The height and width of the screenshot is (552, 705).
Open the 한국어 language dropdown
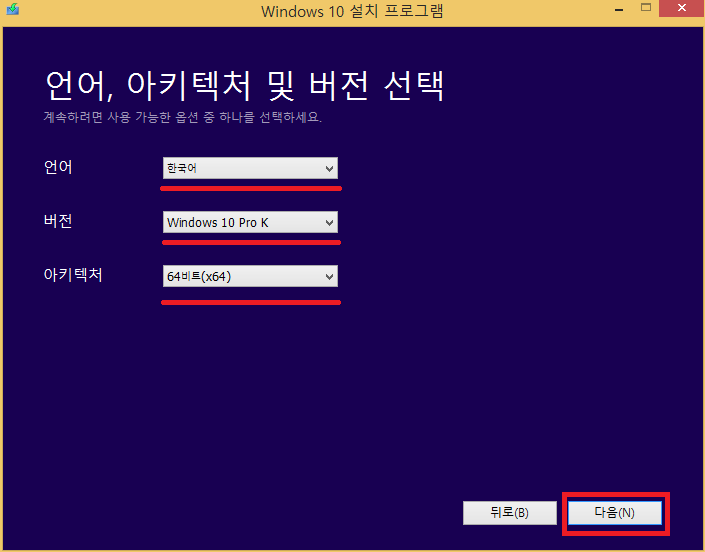(250, 168)
